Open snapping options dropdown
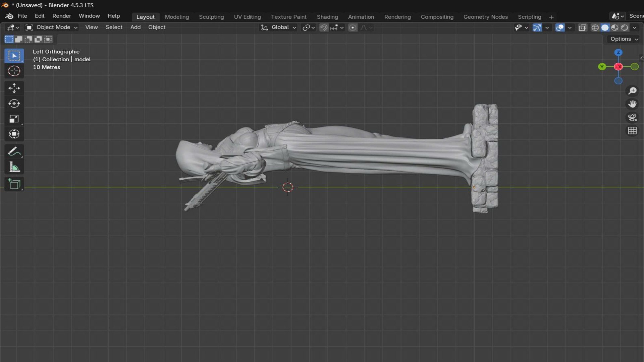The image size is (644, 362). tap(337, 27)
